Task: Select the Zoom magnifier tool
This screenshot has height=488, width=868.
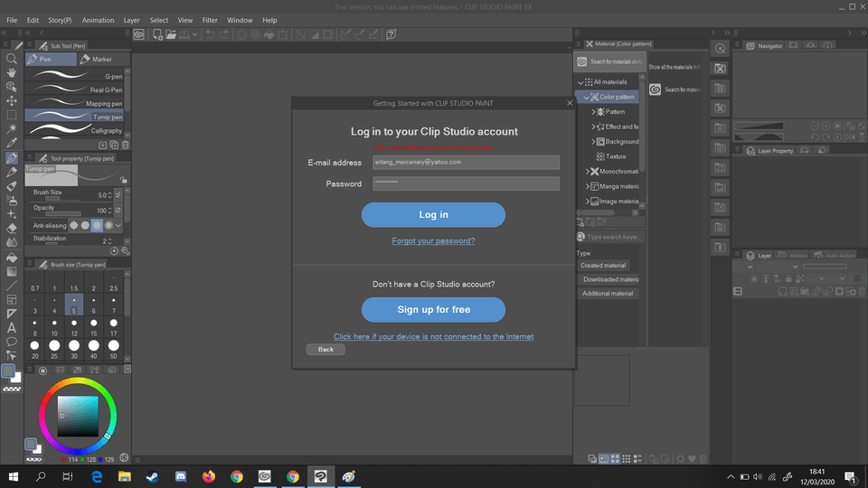Action: (12, 59)
